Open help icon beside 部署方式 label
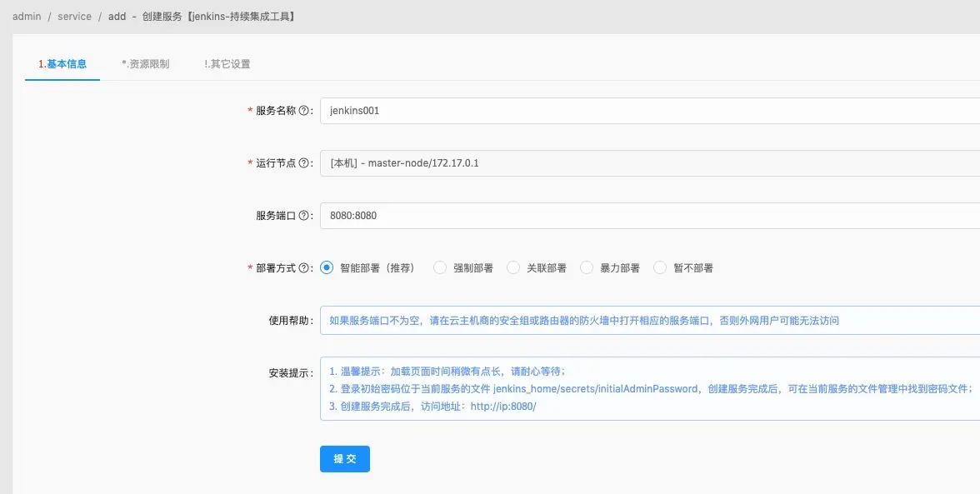Screen dimensions: 980x494 [303, 268]
